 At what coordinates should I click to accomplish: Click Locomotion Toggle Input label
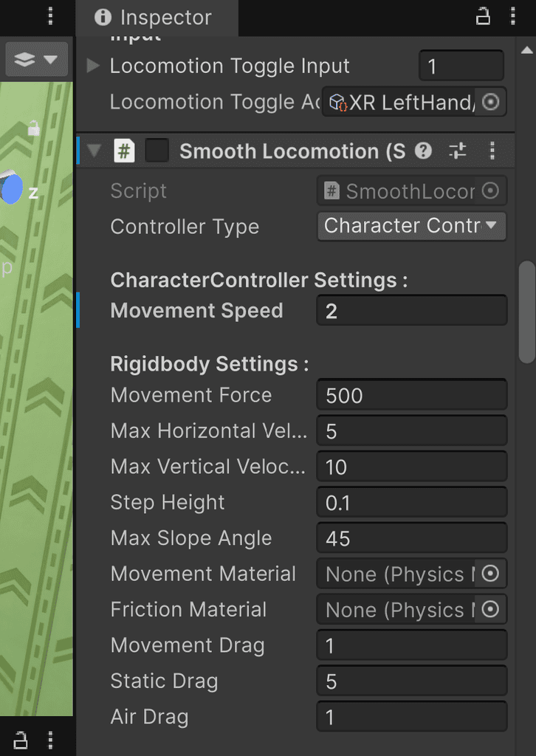pyautogui.click(x=230, y=66)
